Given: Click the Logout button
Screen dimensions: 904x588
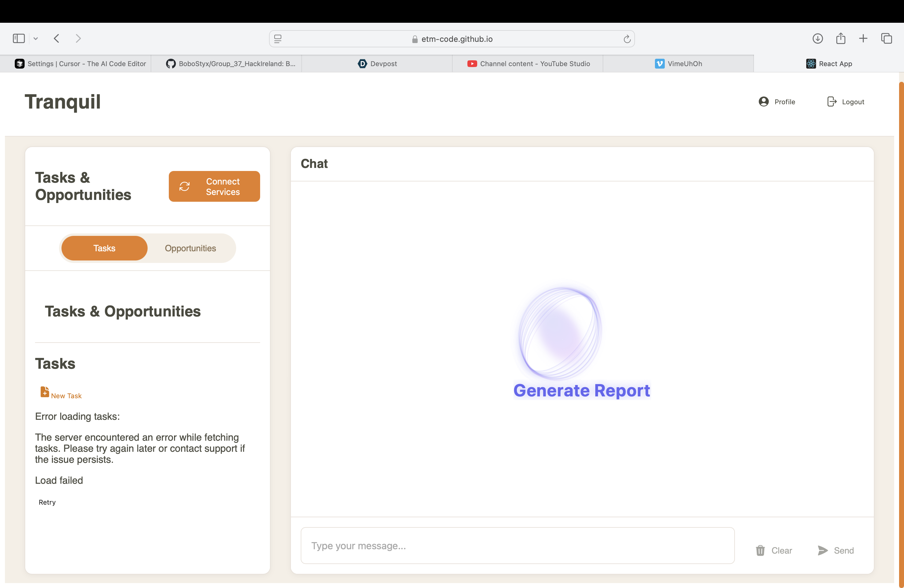Looking at the screenshot, I should point(846,102).
